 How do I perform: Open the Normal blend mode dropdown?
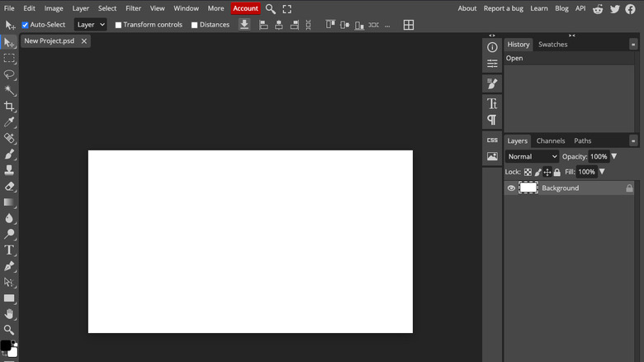point(533,156)
